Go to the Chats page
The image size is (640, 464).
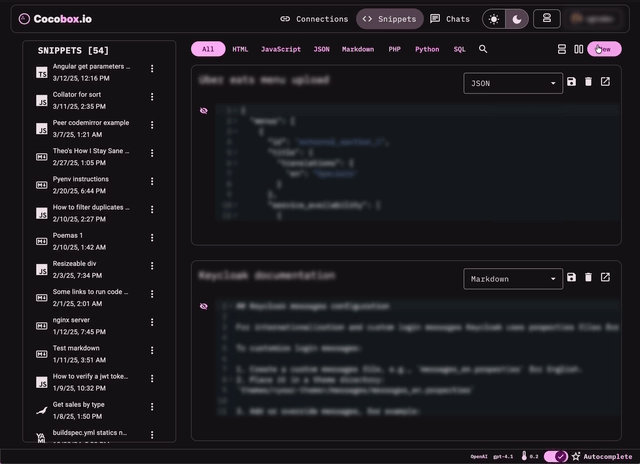pos(450,19)
